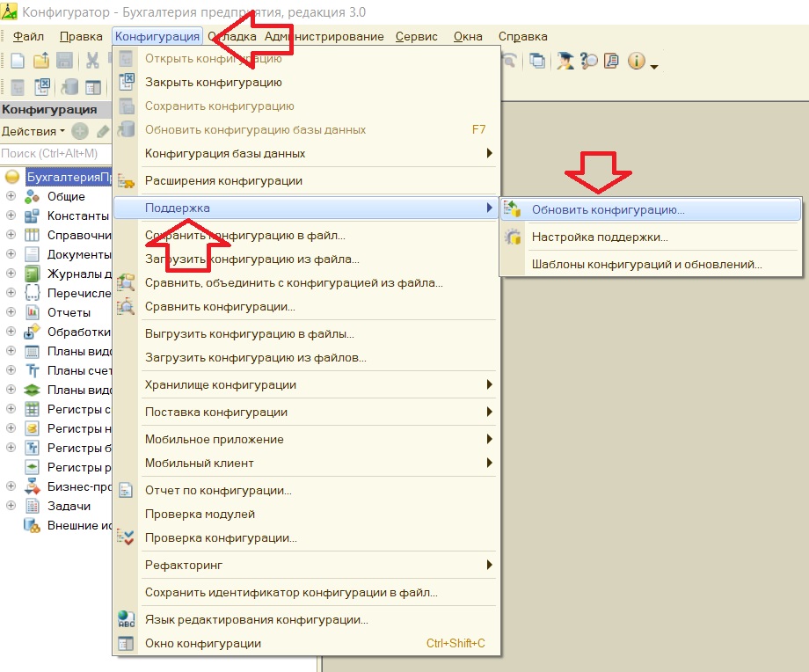Open the Файл menu

28,37
